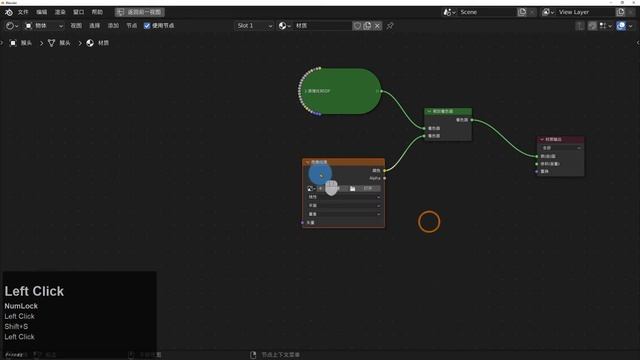This screenshot has height=360, width=640.
Task: Open the projection dropdown in Image Texture node
Action: [x=344, y=206]
